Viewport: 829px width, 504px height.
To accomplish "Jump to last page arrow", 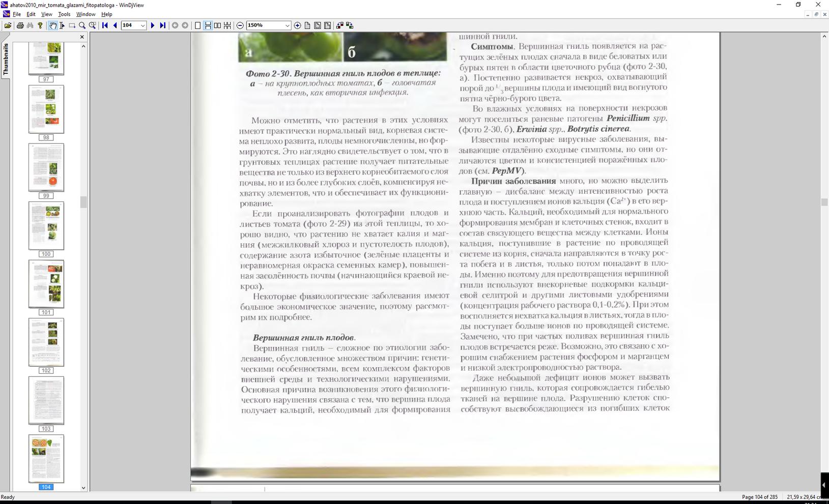I will [x=162, y=25].
